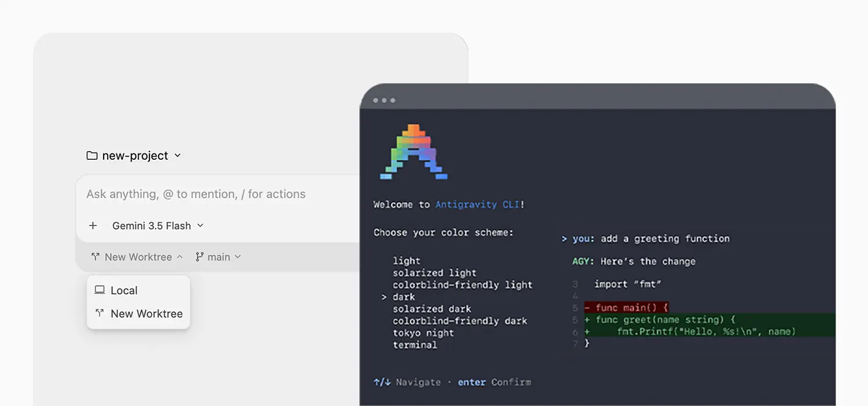Click the 'add a greeting function' prompt line
The width and height of the screenshot is (868, 406).
(x=645, y=239)
